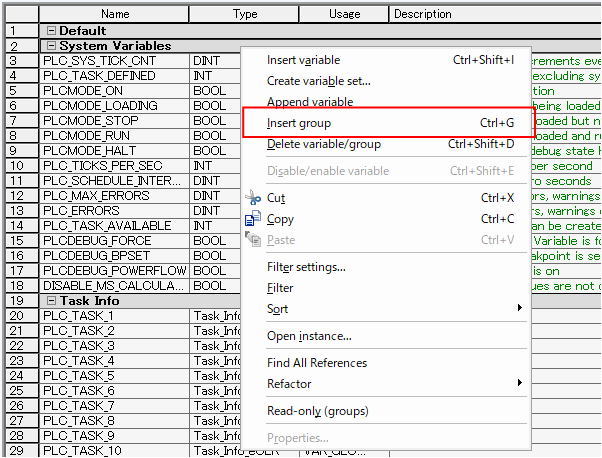Click the Cut scissors icon in menu
The image size is (602, 458).
coord(253,198)
